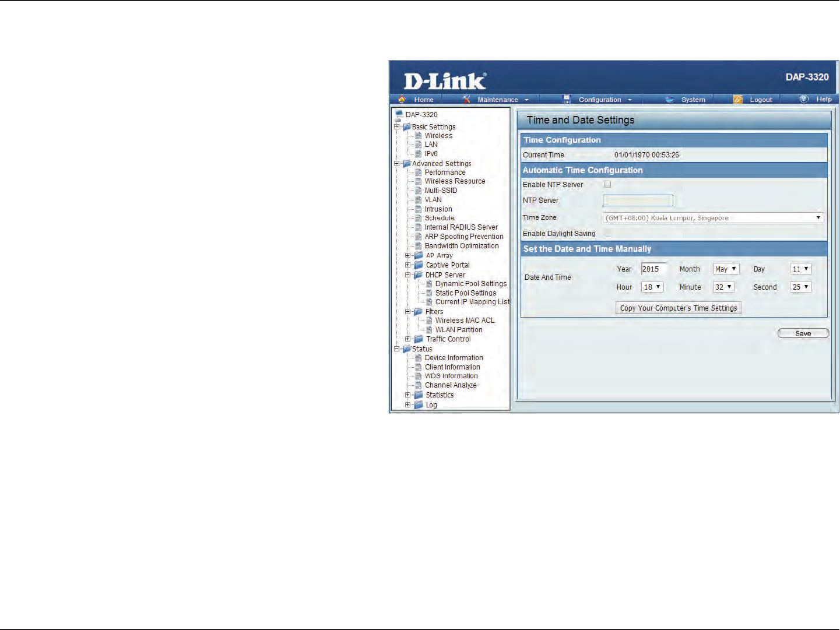
Task: Expand the Log tree node
Action: tap(408, 404)
